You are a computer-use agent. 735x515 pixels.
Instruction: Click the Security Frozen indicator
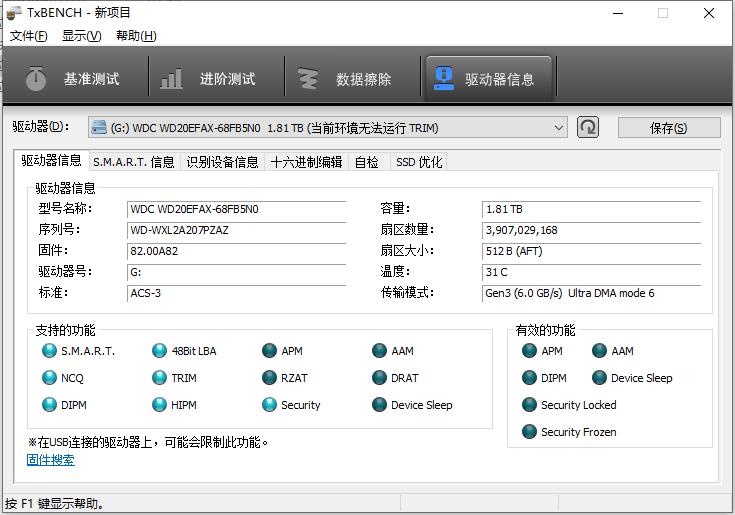[529, 432]
